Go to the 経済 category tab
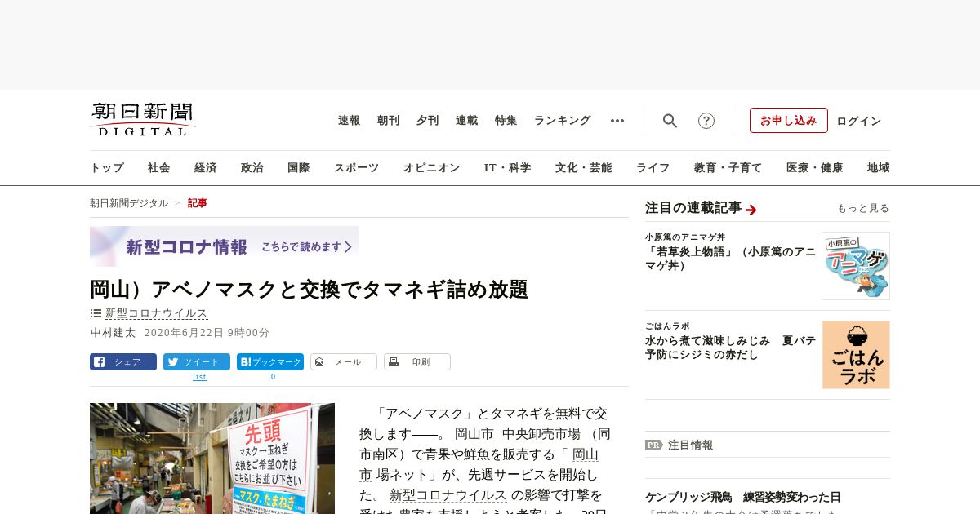The width and height of the screenshot is (980, 514). [206, 168]
